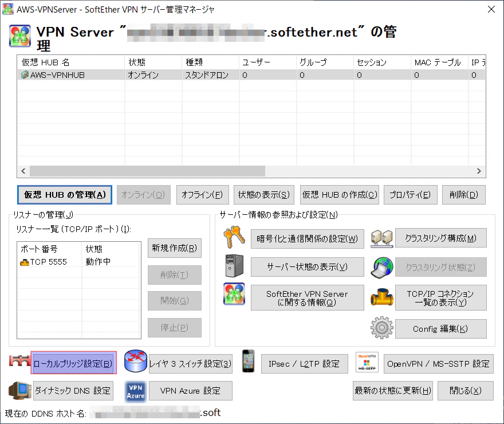The height and width of the screenshot is (424, 504).
Task: Click the keys icon beside encryption settings
Action: tap(234, 237)
